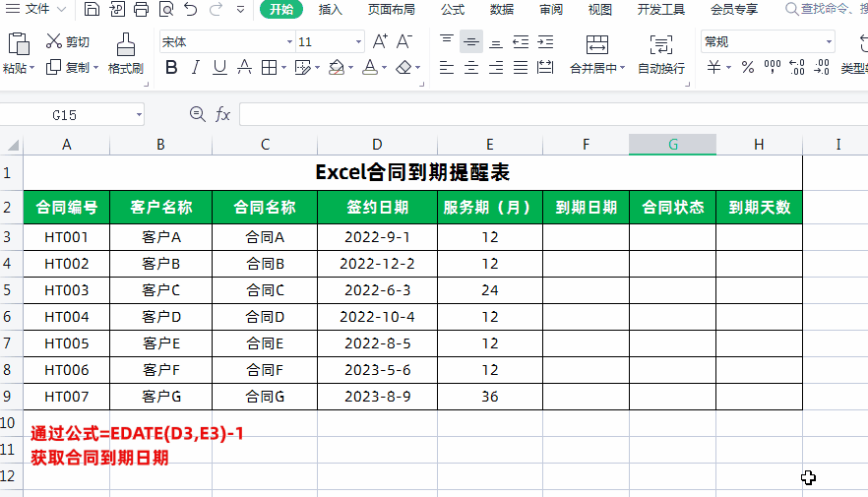Decrease indent icon
The width and height of the screenshot is (868, 497).
pyautogui.click(x=521, y=41)
